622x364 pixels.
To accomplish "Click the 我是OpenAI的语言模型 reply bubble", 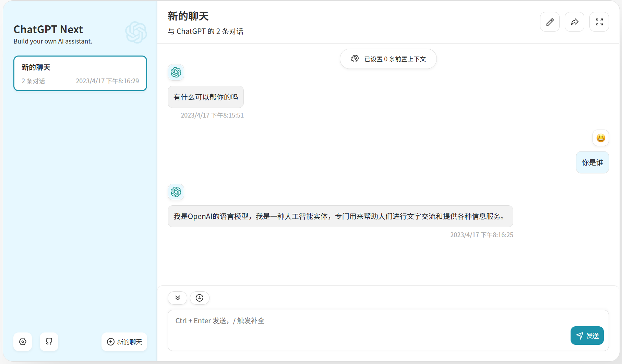I will (x=340, y=216).
